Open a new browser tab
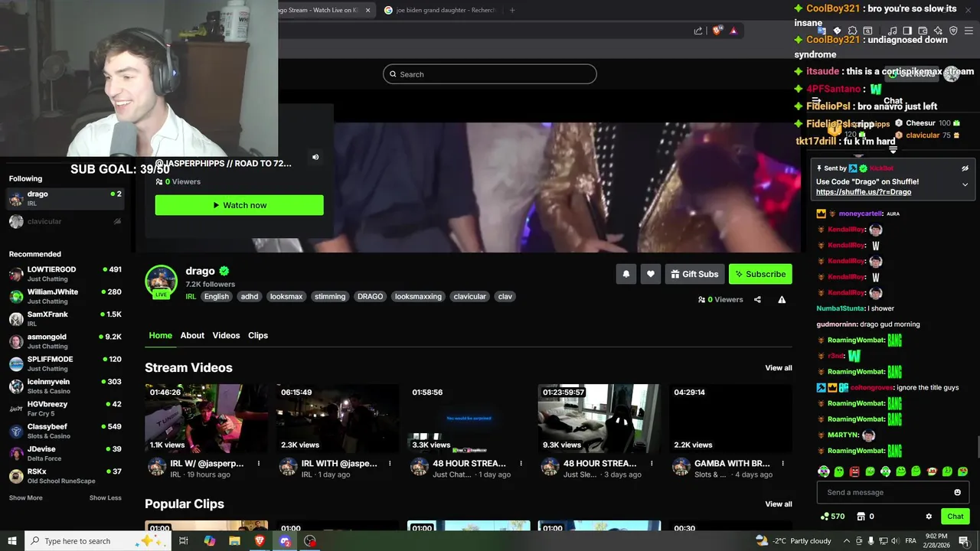 pos(512,10)
